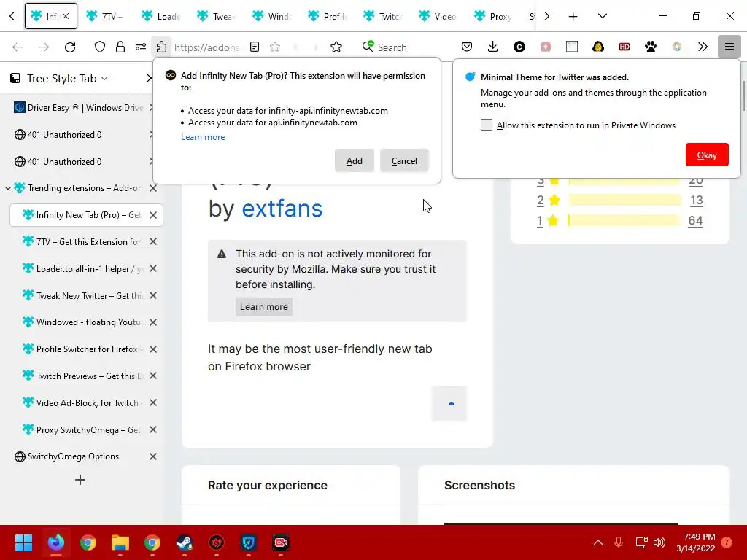Open the 64 one-star reviews count
This screenshot has width=747, height=560.
[x=695, y=220]
